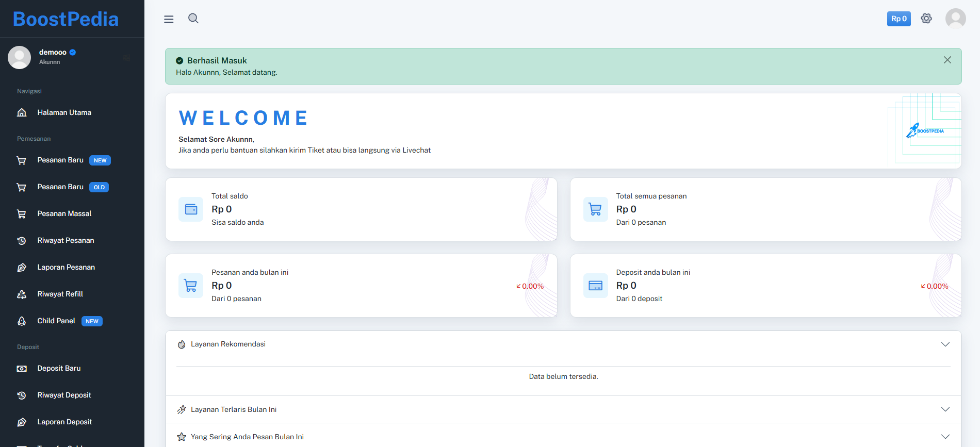980x447 pixels.
Task: Open Pesanan Baru marked OLD
Action: [61, 187]
